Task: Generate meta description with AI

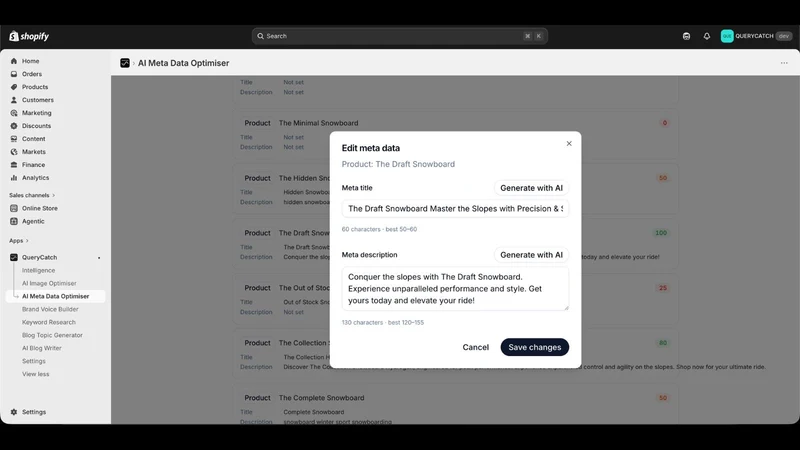Action: point(531,255)
